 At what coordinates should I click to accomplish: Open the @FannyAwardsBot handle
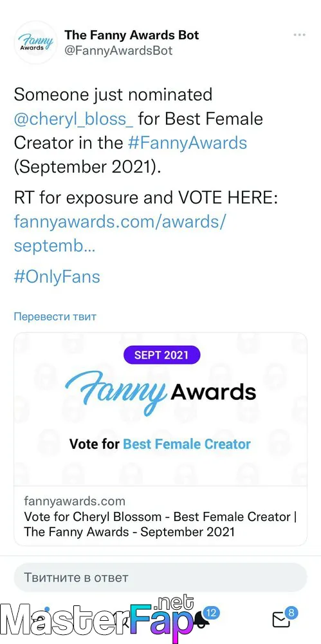click(x=118, y=50)
